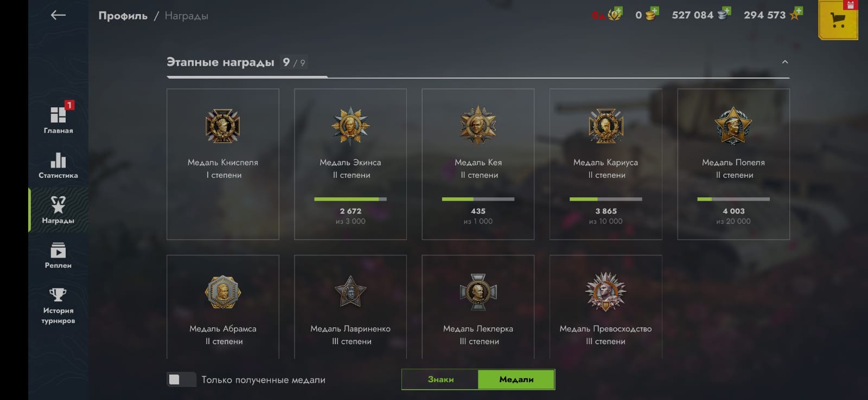Open Главная in the sidebar
Screen dimensions: 868x400
pos(58,119)
